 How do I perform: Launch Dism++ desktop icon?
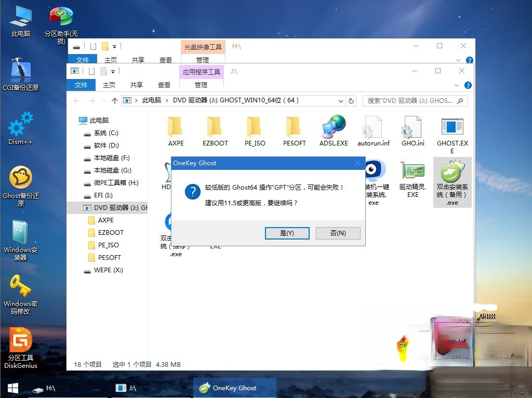[x=21, y=128]
